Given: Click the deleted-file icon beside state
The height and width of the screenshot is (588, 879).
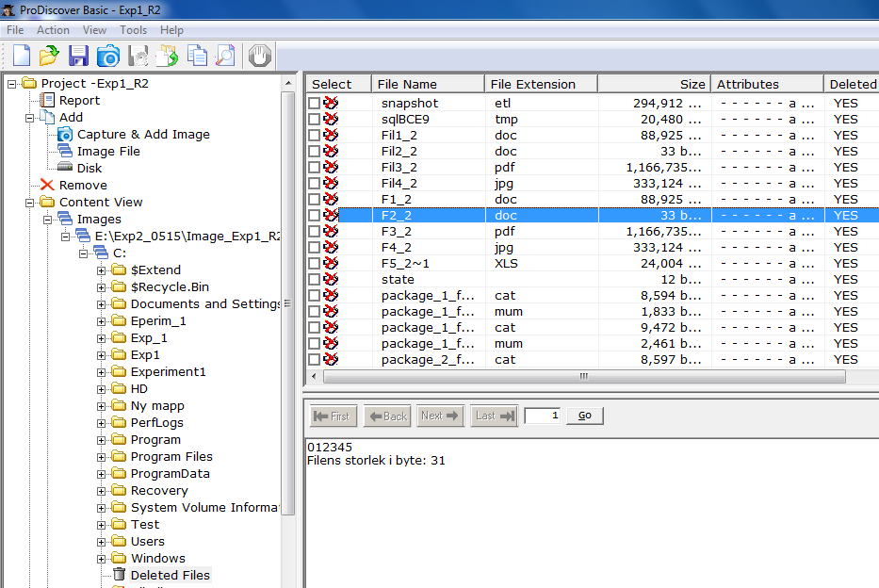Looking at the screenshot, I should point(332,279).
